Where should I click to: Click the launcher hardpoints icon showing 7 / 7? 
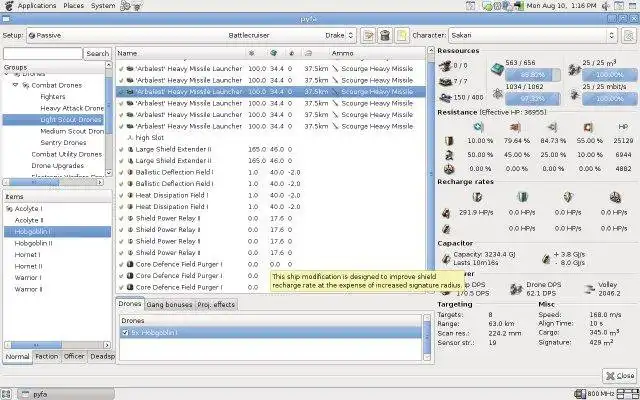tap(444, 82)
